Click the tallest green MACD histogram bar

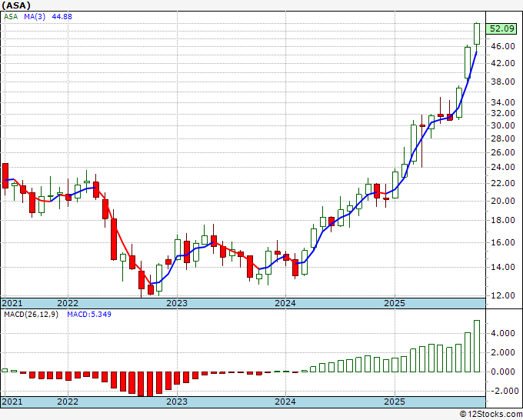477,346
